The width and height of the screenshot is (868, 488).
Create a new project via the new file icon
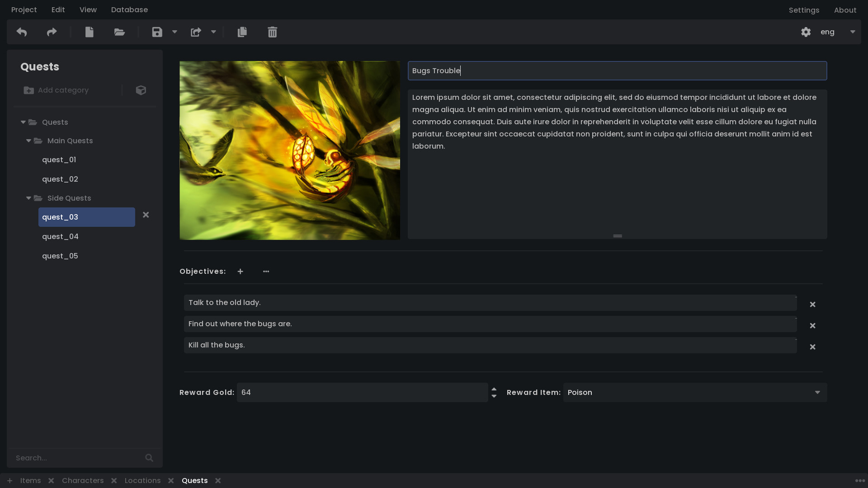[89, 32]
